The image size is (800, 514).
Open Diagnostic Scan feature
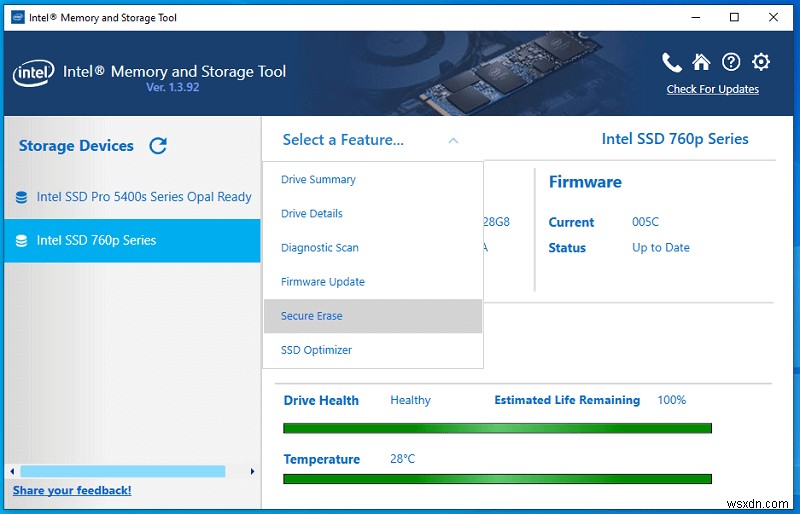point(319,248)
